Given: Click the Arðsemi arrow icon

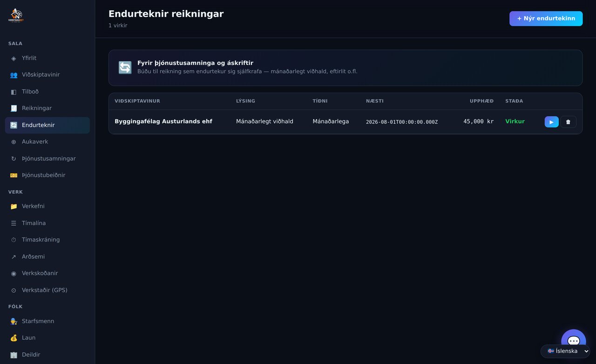Looking at the screenshot, I should pos(14,256).
